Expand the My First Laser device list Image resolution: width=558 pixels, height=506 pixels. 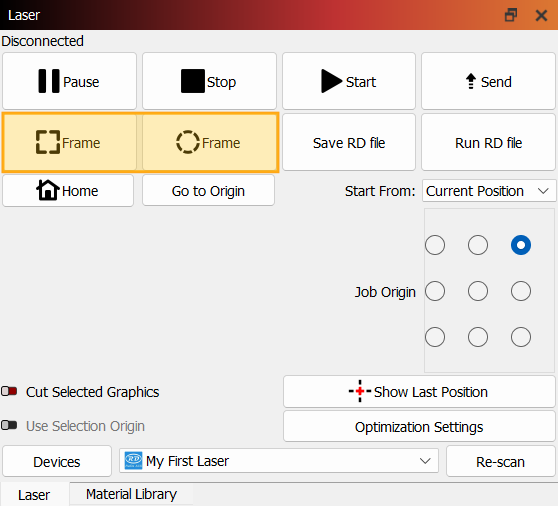point(279,461)
